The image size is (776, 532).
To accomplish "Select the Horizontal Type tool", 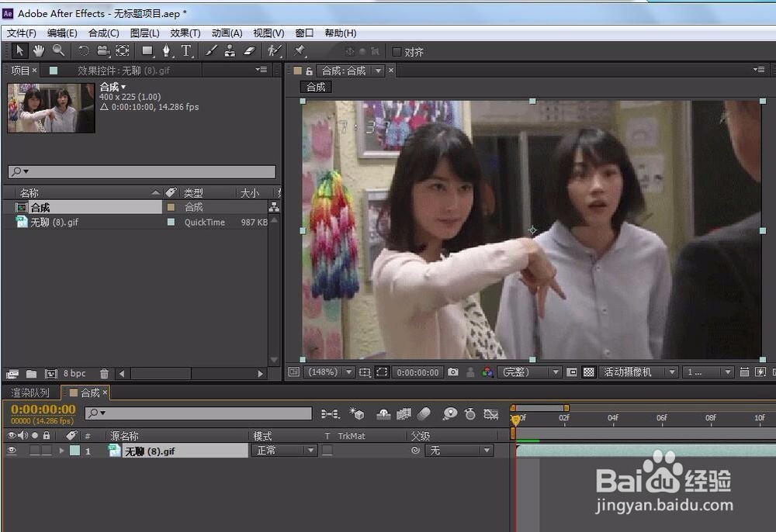I will click(186, 51).
